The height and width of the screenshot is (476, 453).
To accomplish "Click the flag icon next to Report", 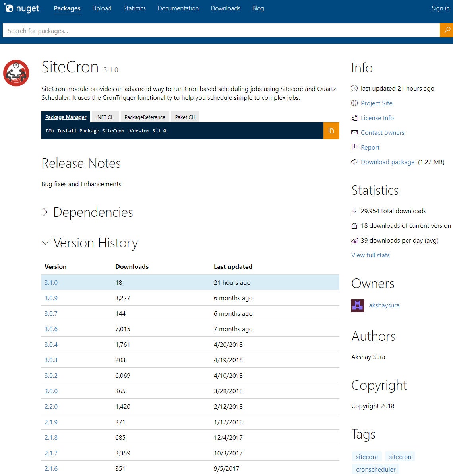I will (354, 148).
